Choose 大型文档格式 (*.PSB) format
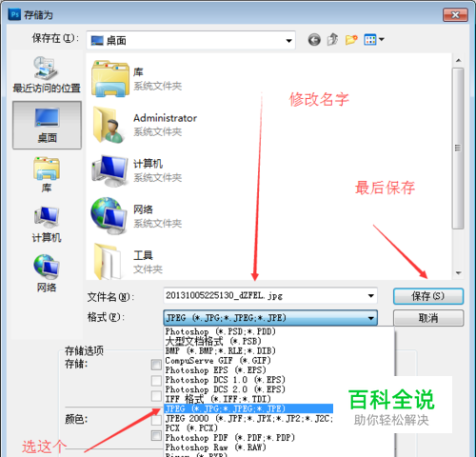Screen dimensions: 476x457 tap(213, 342)
